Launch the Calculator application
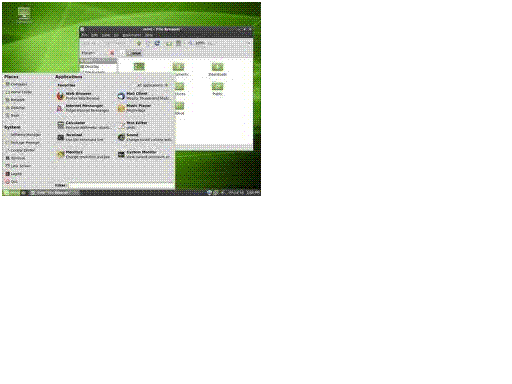 (82, 125)
